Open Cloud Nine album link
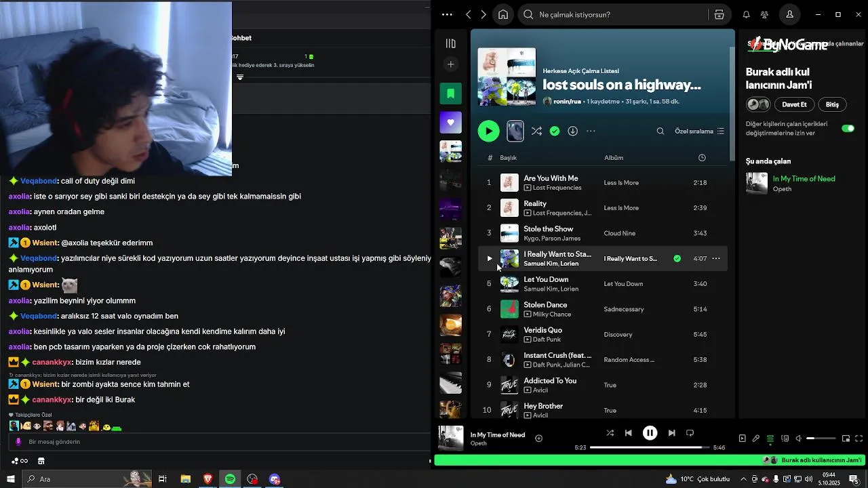The height and width of the screenshot is (488, 868). [620, 233]
